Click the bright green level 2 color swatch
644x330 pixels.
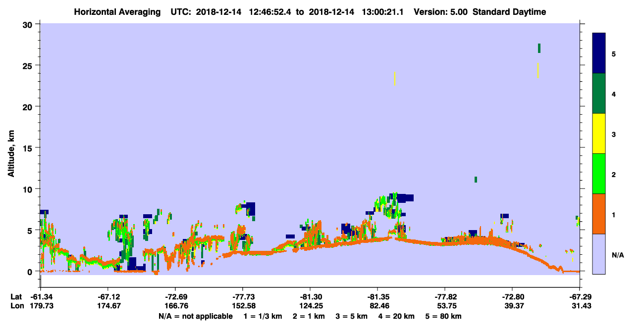[599, 174]
